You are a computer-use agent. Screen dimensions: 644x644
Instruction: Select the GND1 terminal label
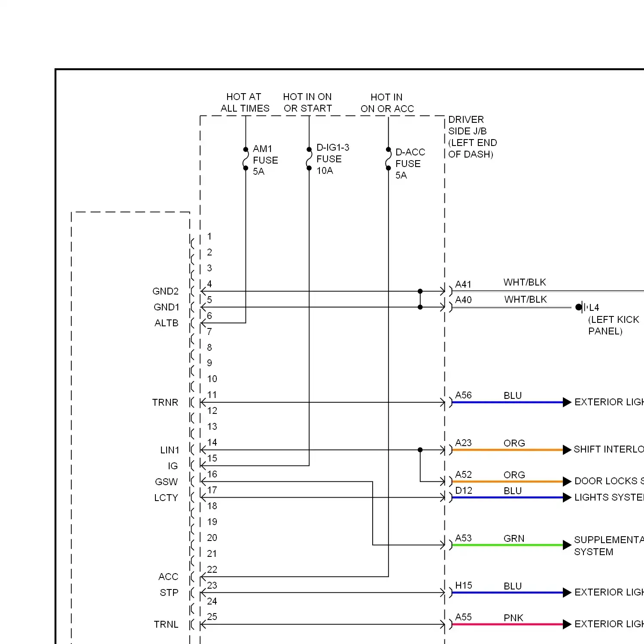pyautogui.click(x=166, y=307)
